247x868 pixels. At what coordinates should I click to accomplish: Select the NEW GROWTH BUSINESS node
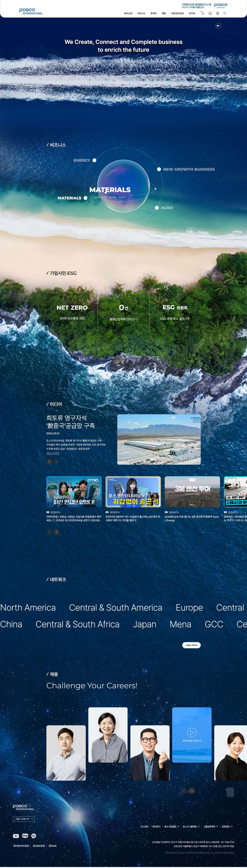point(159,169)
